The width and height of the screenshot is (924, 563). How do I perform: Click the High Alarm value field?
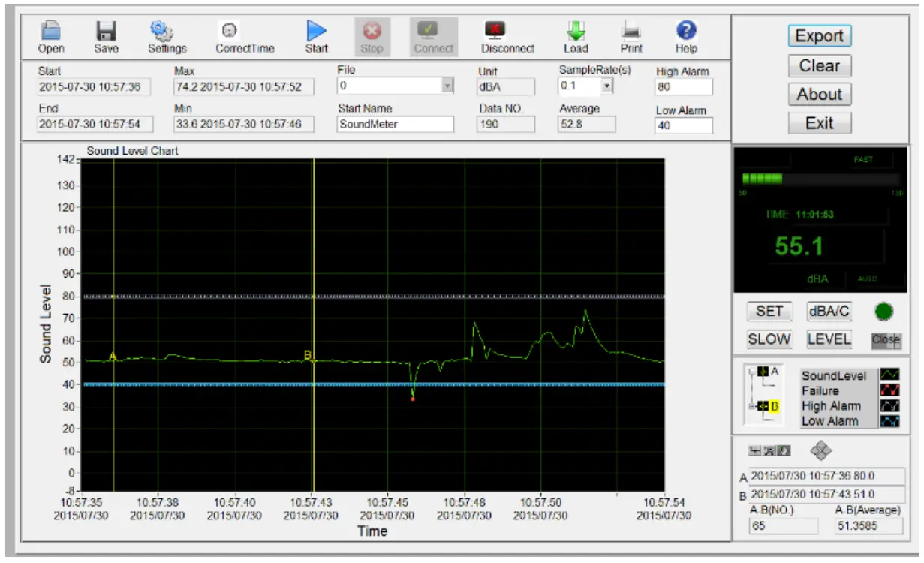(683, 87)
